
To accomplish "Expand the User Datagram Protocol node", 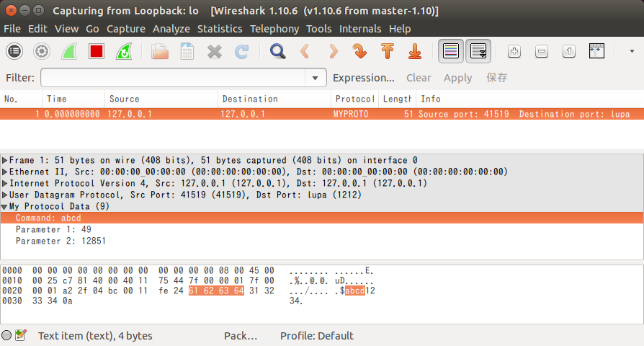I will coord(5,195).
